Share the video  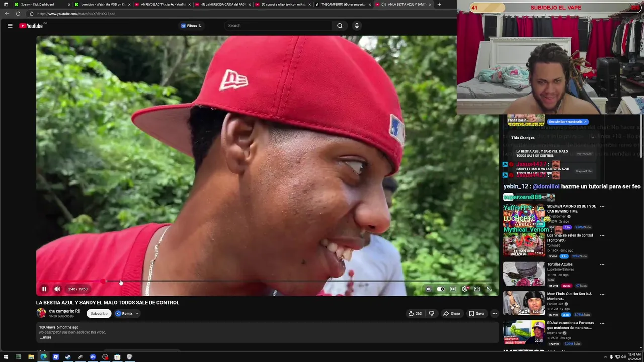point(451,314)
